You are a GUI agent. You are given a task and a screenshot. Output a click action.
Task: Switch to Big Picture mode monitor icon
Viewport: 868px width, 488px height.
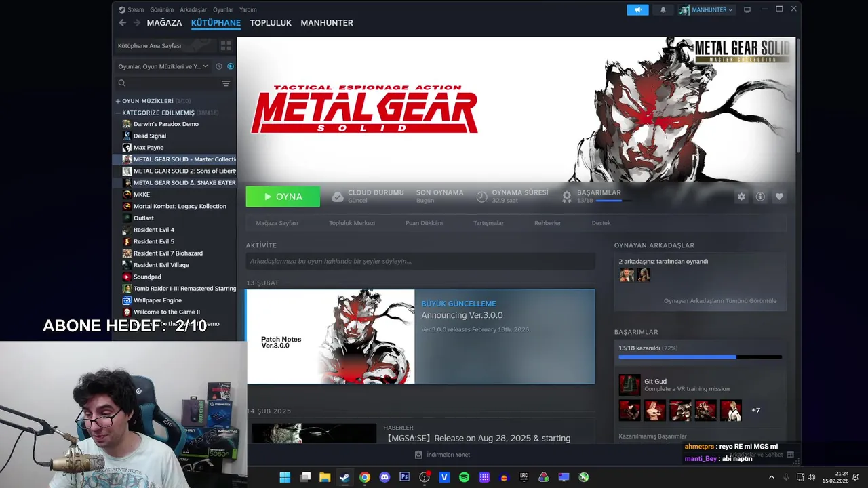click(747, 9)
